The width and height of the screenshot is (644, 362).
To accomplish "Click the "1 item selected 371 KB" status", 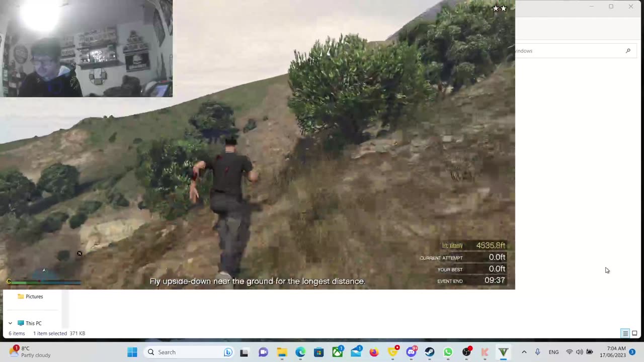I will (59, 333).
